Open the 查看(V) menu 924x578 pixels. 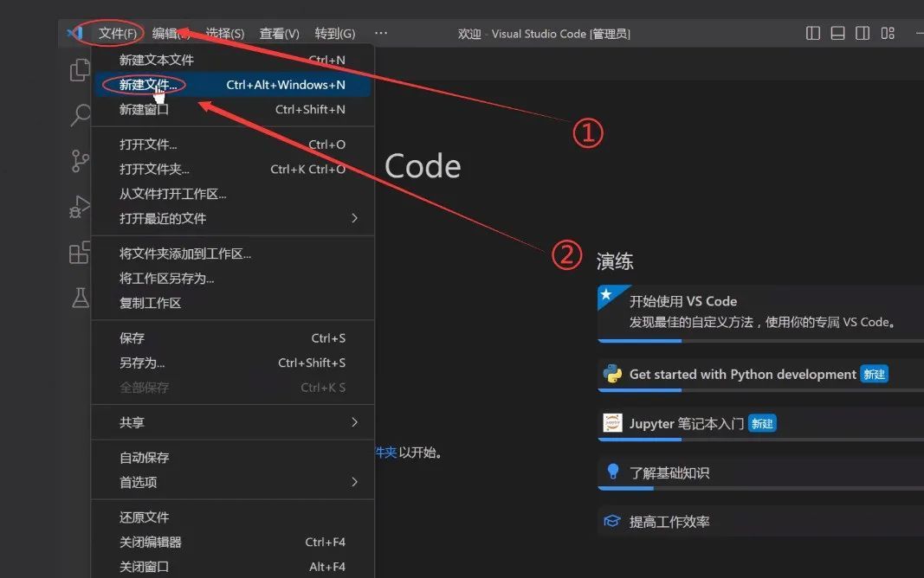click(280, 34)
